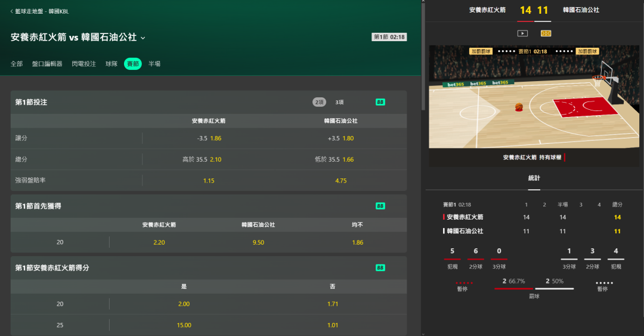The image size is (644, 336).
Task: Collapse the 第1節投注 section header
Action: (x=209, y=102)
